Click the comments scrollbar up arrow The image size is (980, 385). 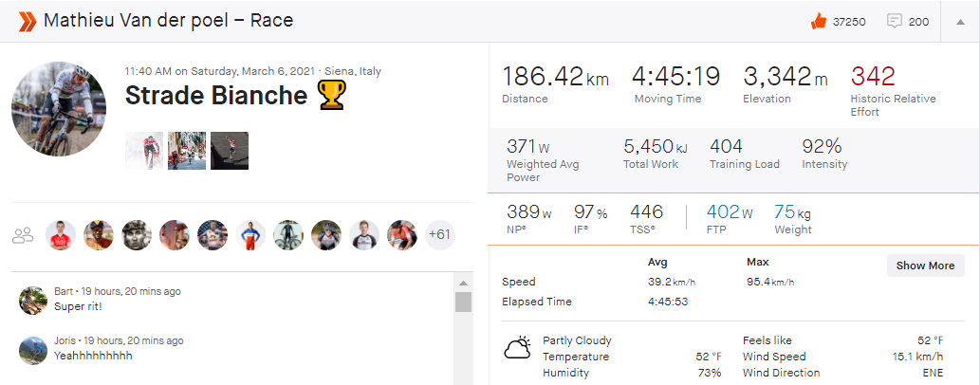463,284
